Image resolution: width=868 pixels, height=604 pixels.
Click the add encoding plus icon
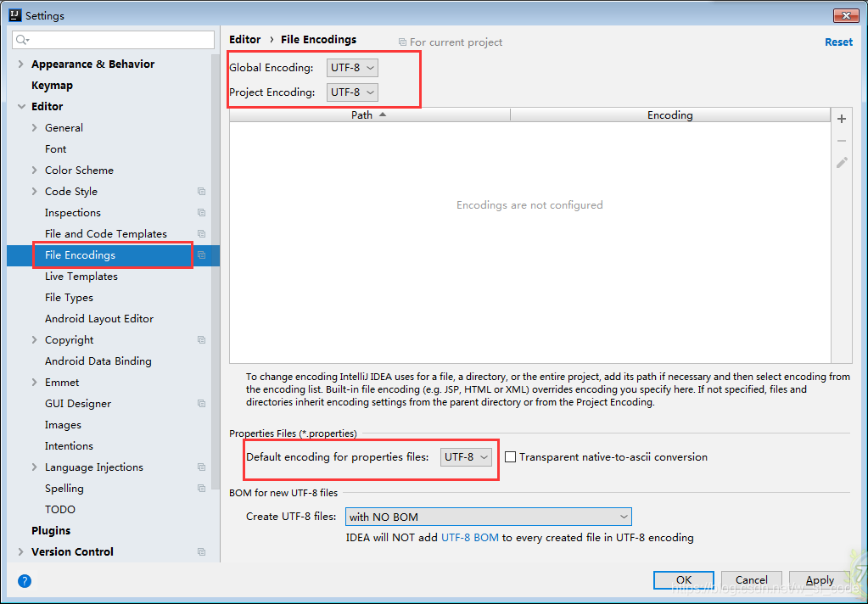842,119
